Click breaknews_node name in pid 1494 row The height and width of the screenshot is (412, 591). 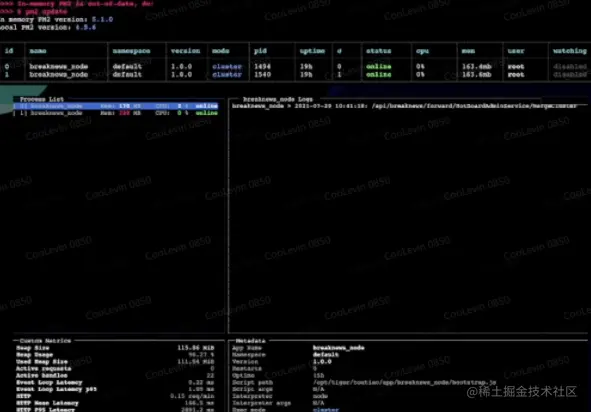pos(59,66)
